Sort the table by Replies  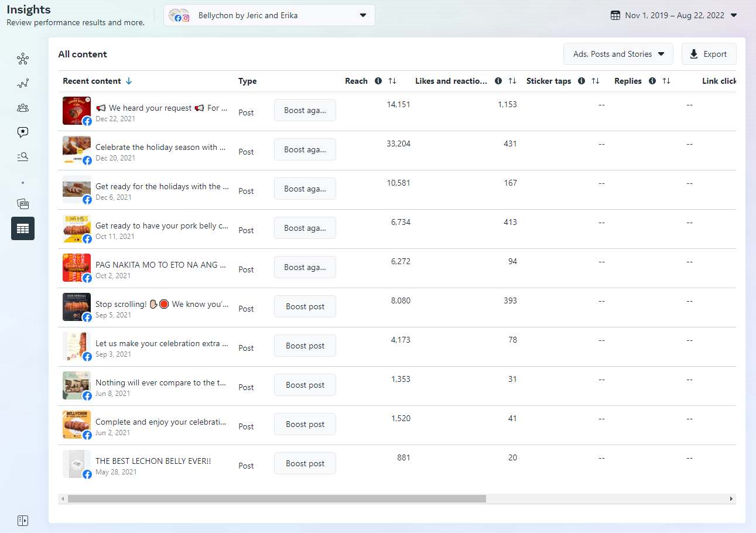point(666,81)
